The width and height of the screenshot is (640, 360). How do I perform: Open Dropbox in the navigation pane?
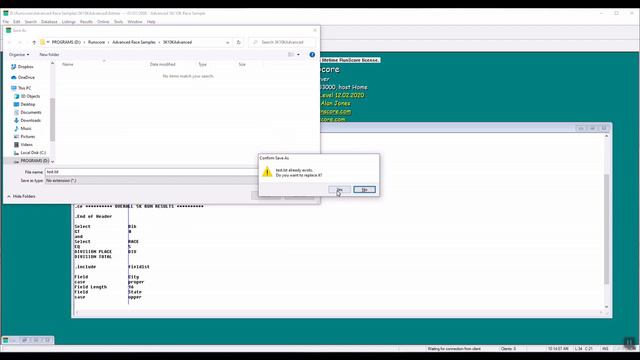point(25,67)
